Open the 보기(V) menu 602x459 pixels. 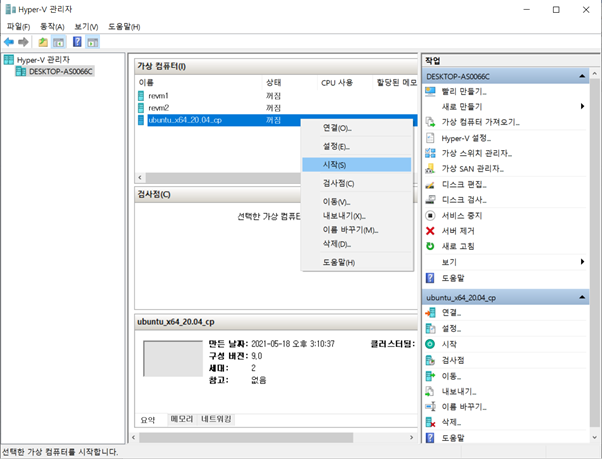click(x=86, y=26)
